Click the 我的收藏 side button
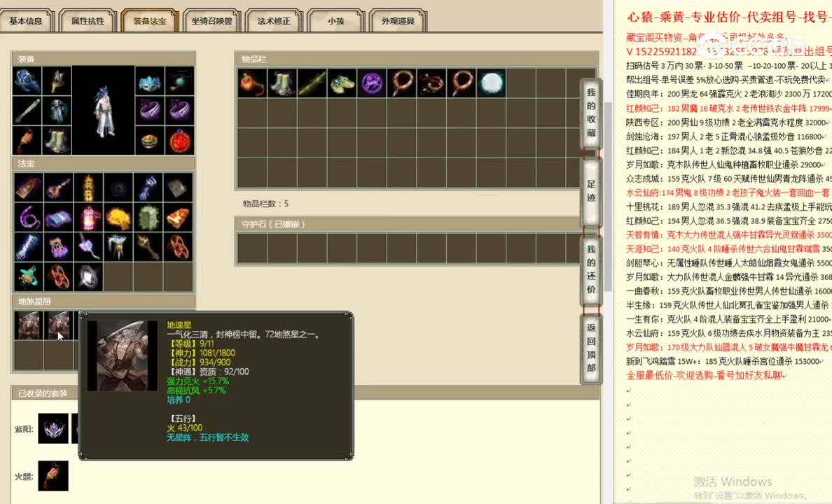The image size is (832, 504). pos(590,112)
